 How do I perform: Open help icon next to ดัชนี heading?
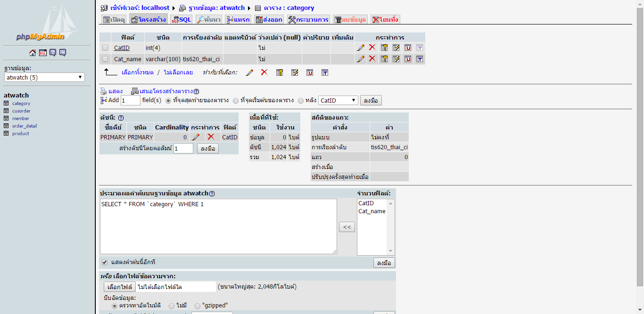[x=121, y=118]
